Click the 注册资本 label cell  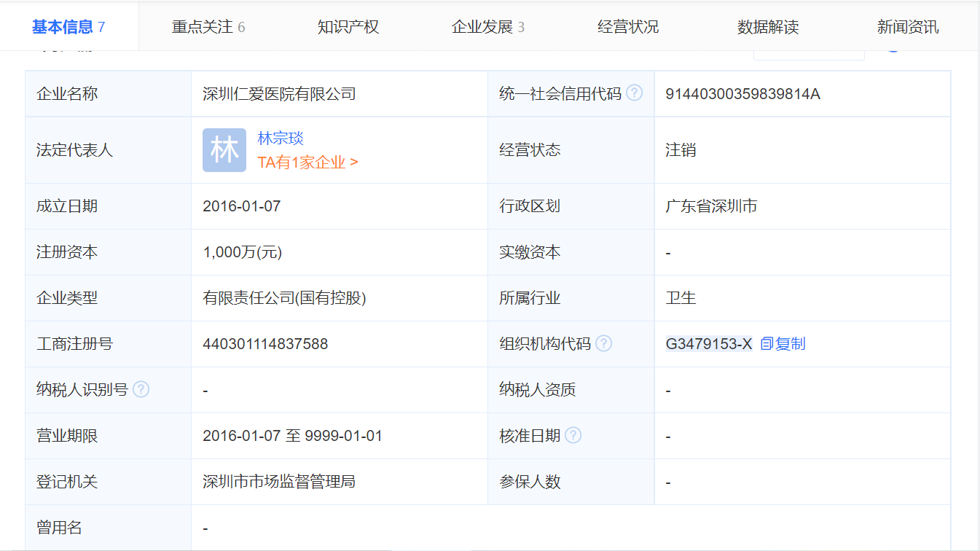tap(109, 252)
